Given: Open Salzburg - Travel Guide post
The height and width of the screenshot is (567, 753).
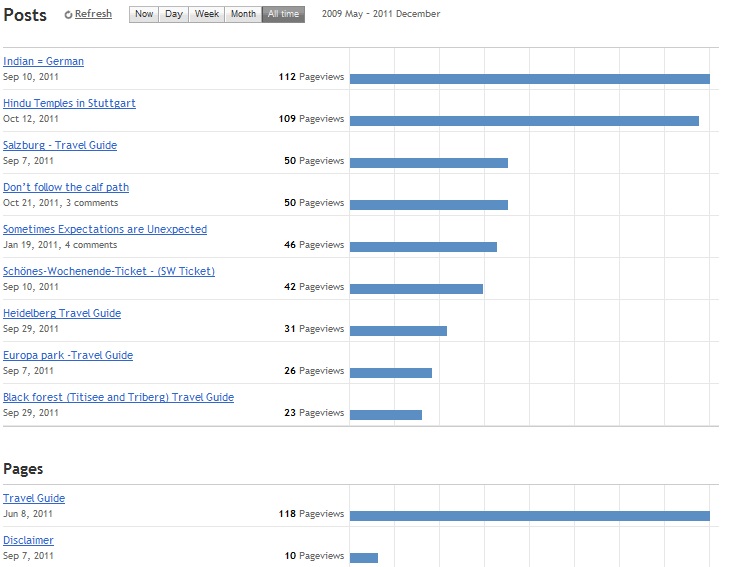Looking at the screenshot, I should [x=60, y=145].
